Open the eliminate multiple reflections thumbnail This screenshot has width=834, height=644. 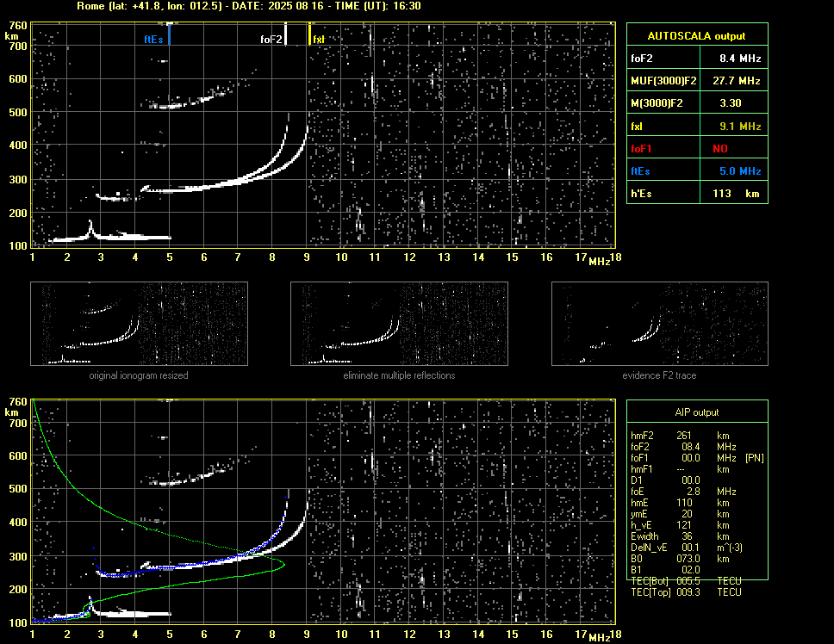(399, 324)
